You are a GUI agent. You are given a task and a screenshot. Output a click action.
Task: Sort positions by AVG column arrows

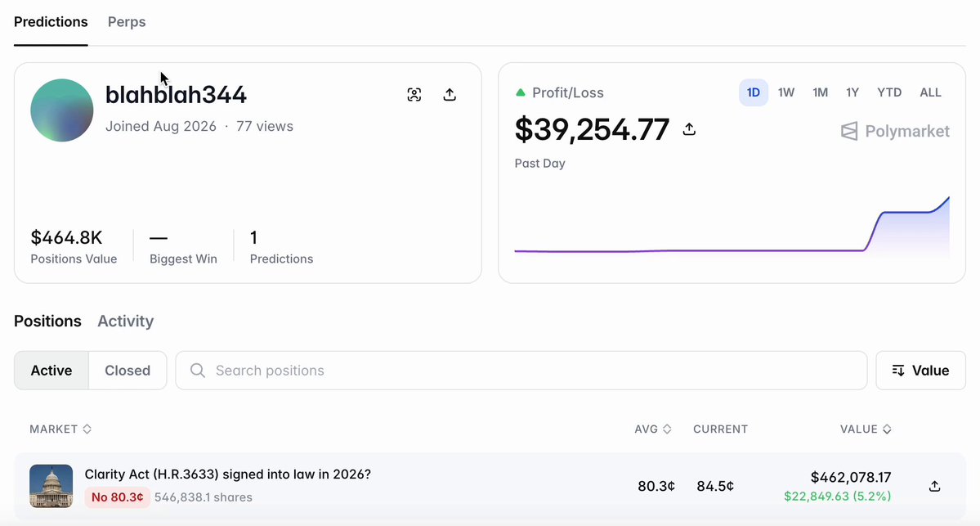coord(667,429)
